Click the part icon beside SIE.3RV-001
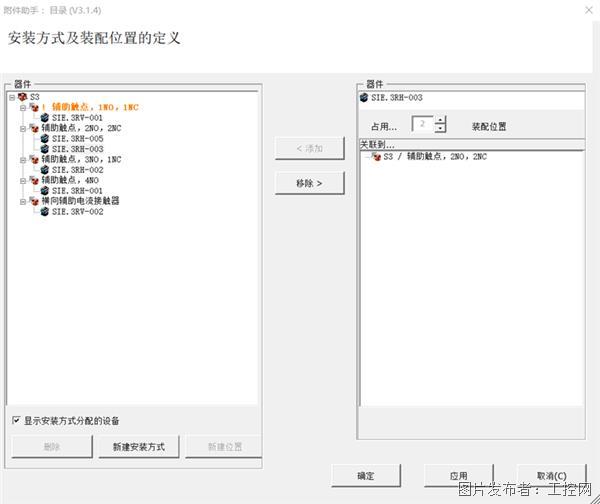Screen dimensions: 600x504 click(45, 118)
